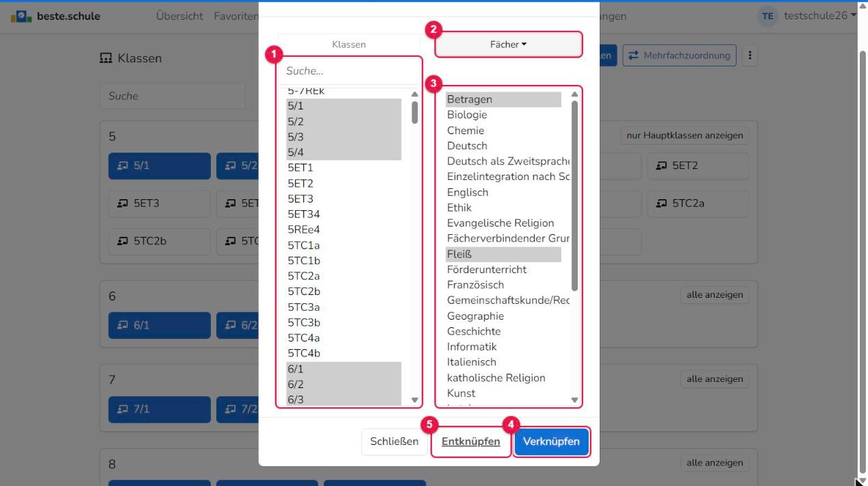Click the class icon on the 5ET3 card

[123, 203]
